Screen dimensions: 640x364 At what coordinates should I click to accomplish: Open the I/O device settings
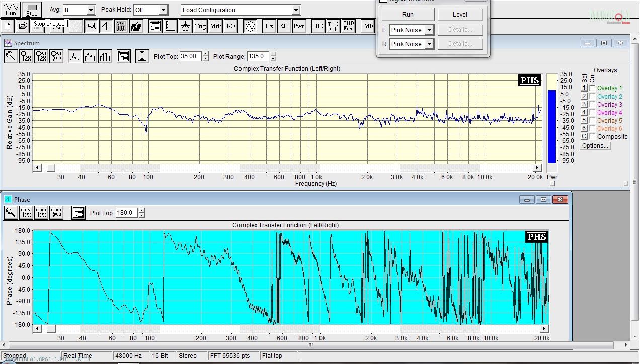[x=230, y=26]
